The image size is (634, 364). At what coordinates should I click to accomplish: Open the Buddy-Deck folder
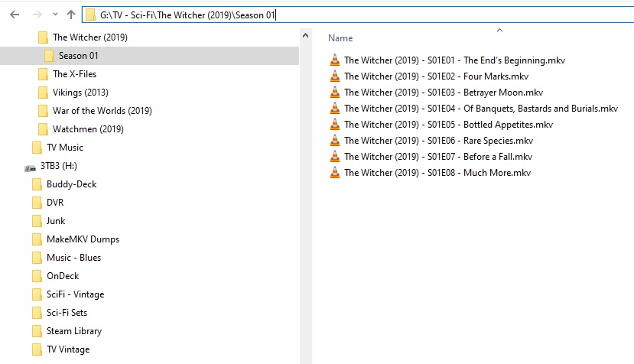pyautogui.click(x=72, y=184)
